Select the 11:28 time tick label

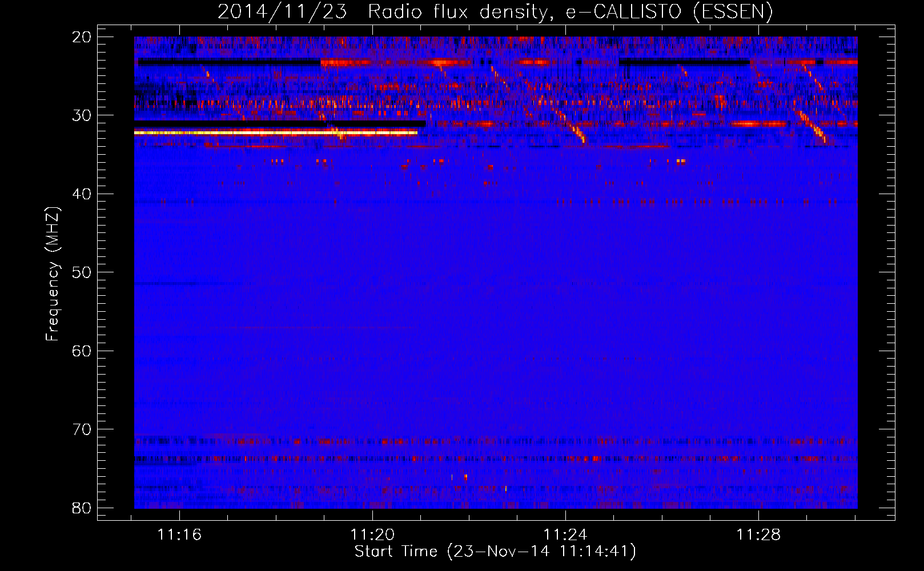[758, 535]
